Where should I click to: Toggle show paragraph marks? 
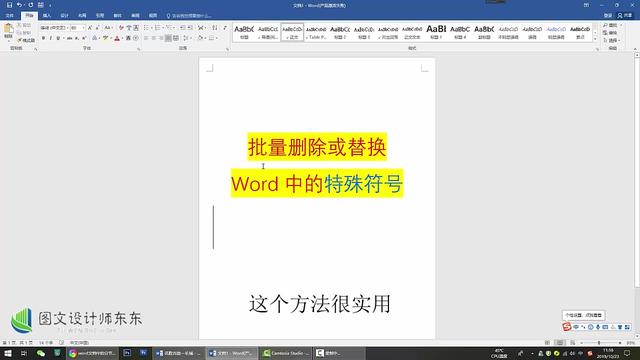(x=224, y=28)
